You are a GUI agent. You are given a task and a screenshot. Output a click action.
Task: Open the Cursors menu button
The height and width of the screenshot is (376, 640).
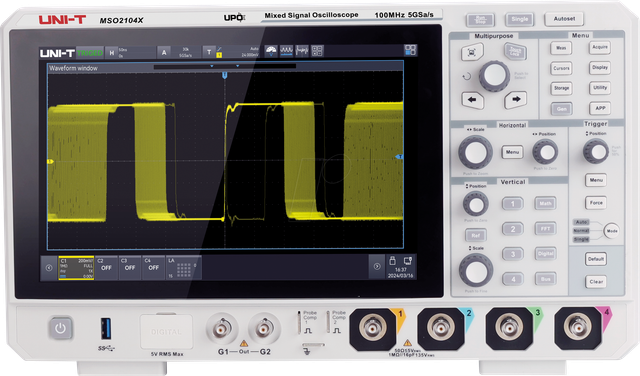pyautogui.click(x=561, y=69)
